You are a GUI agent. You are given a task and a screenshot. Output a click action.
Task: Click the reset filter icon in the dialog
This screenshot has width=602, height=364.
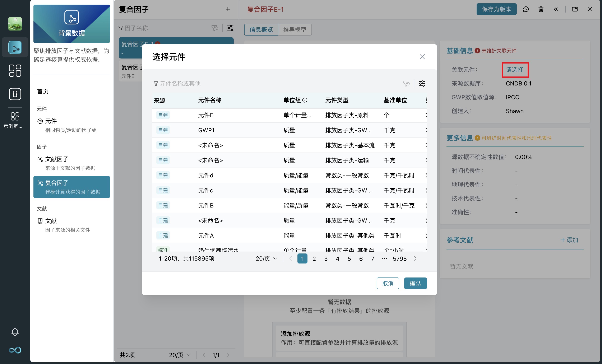tap(406, 84)
